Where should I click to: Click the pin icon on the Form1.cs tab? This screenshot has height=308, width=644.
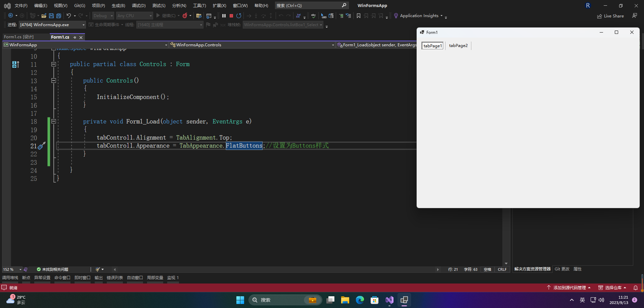(75, 37)
